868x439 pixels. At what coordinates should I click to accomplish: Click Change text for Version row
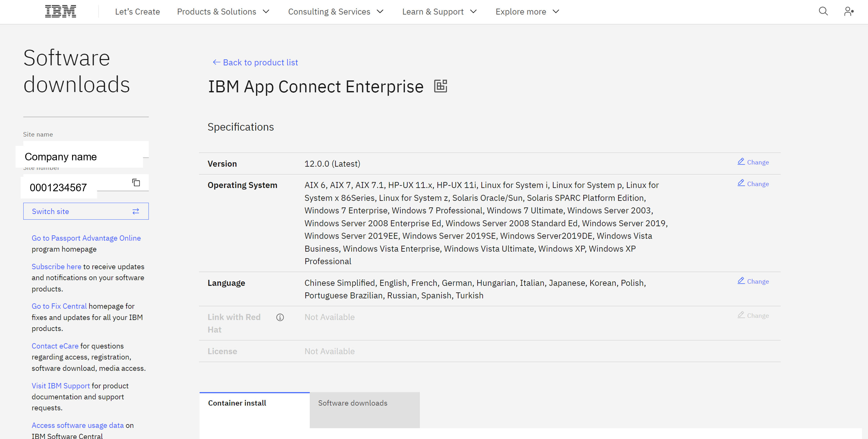click(758, 162)
